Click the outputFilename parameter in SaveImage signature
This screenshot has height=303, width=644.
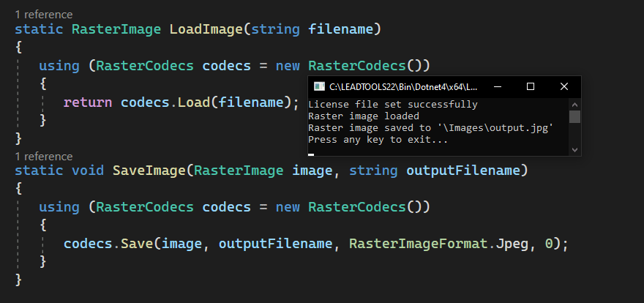click(x=463, y=171)
